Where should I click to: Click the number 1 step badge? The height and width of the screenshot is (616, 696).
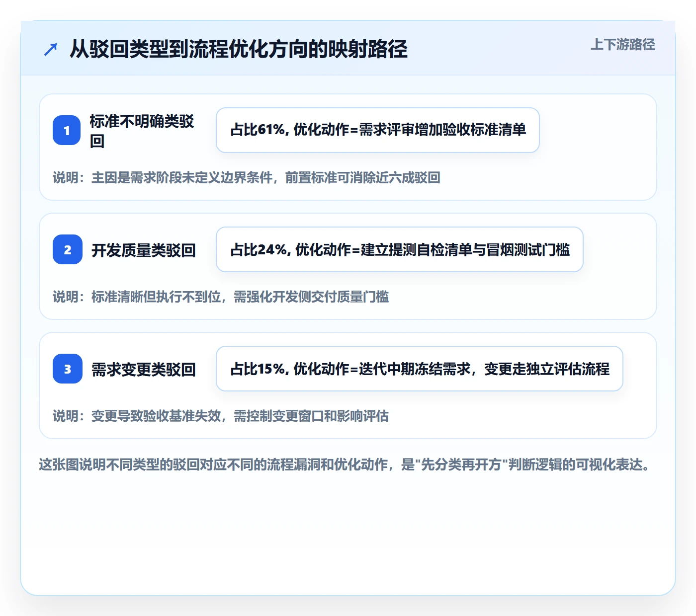click(x=67, y=130)
